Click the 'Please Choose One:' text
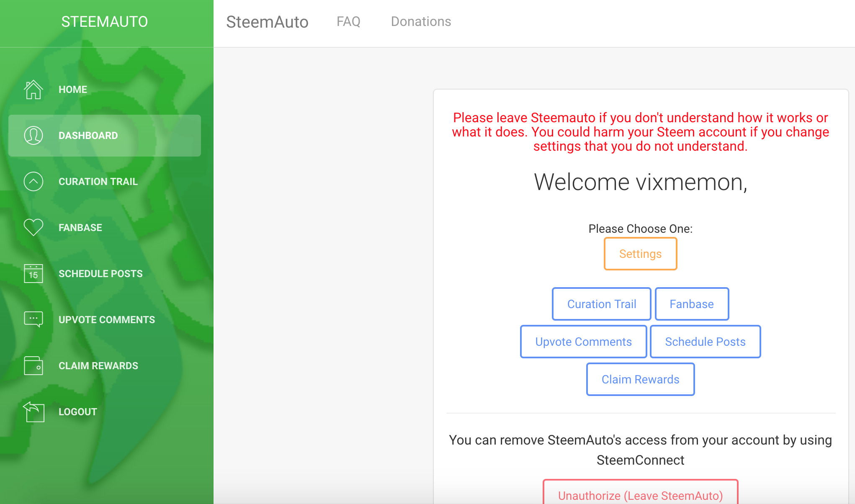The width and height of the screenshot is (855, 504). click(641, 229)
